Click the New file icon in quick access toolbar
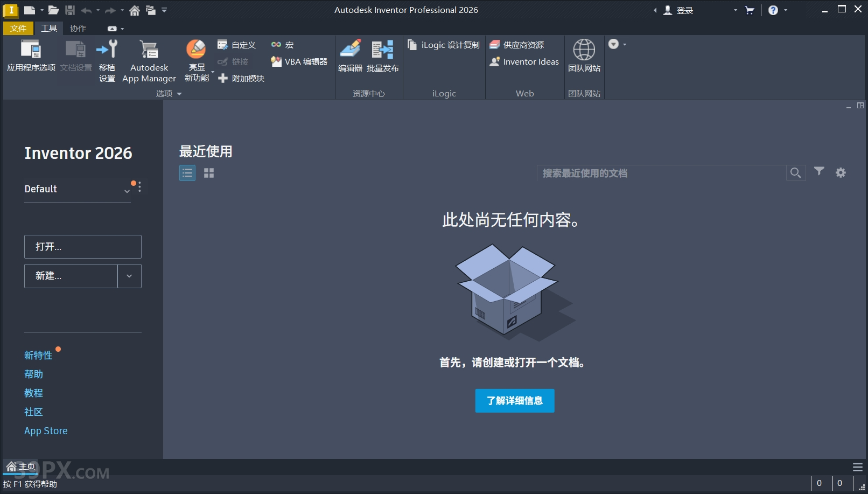868x494 pixels. tap(30, 10)
